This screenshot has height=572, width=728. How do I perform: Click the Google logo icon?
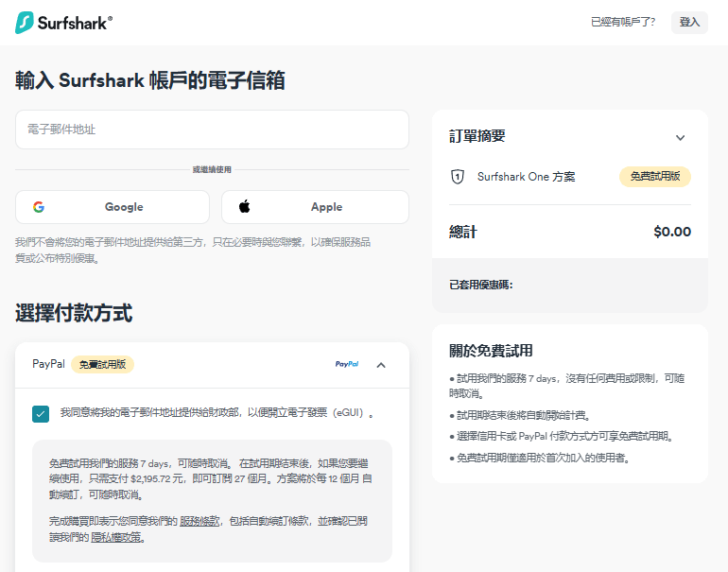point(39,207)
